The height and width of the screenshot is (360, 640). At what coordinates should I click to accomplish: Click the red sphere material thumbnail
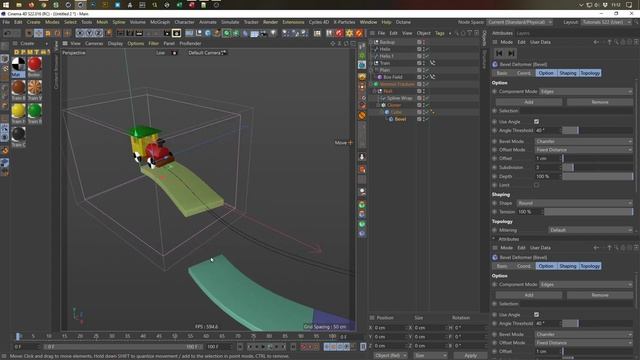click(x=35, y=64)
